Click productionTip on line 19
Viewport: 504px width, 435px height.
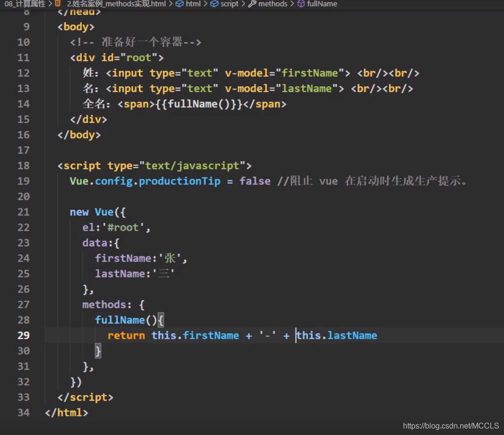(180, 181)
